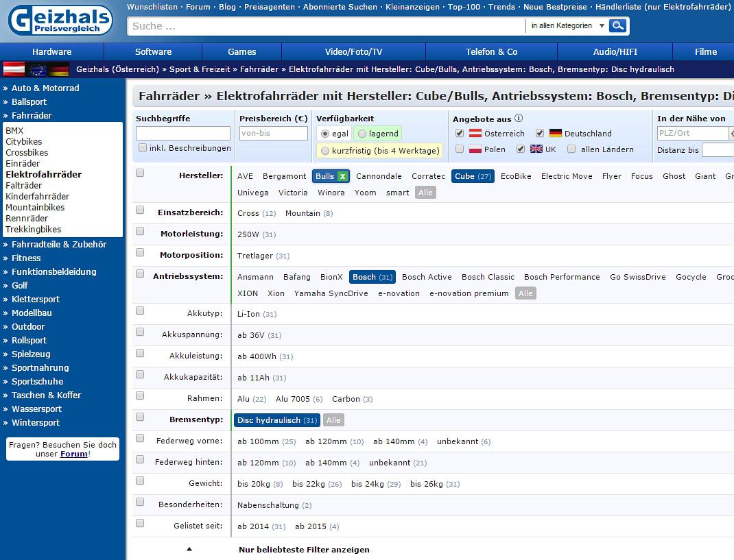This screenshot has height=560, width=734.
Task: Open the Top-100 link
Action: coord(464,7)
